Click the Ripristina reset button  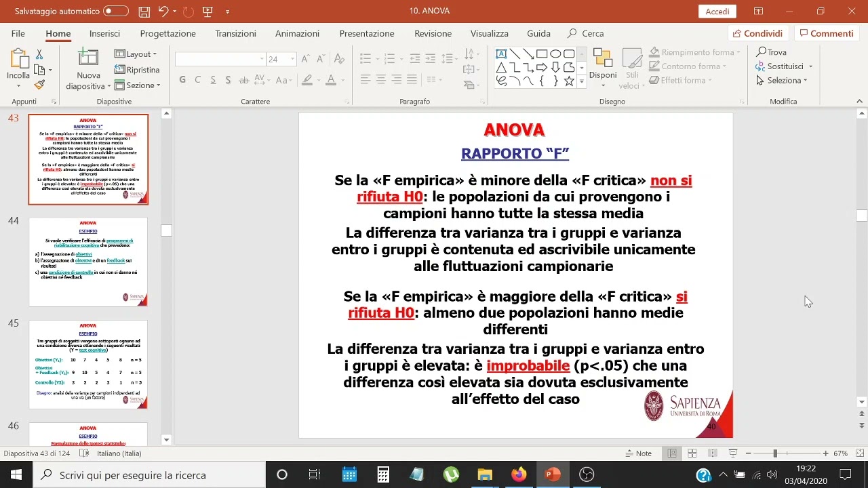click(x=137, y=70)
